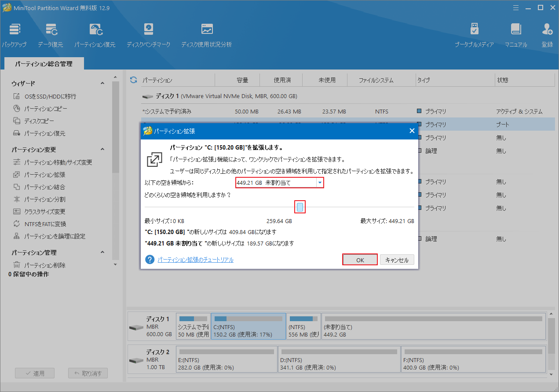Select パーティション復元 in the sidebar wizard list
This screenshot has height=392, width=559.
pyautogui.click(x=39, y=133)
